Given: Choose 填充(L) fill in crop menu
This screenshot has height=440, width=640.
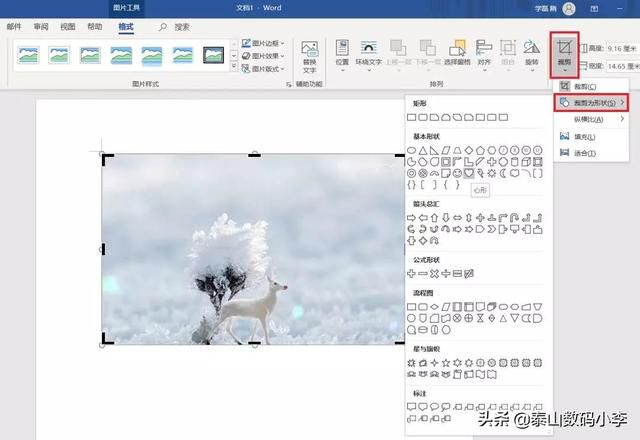Looking at the screenshot, I should coord(591,136).
